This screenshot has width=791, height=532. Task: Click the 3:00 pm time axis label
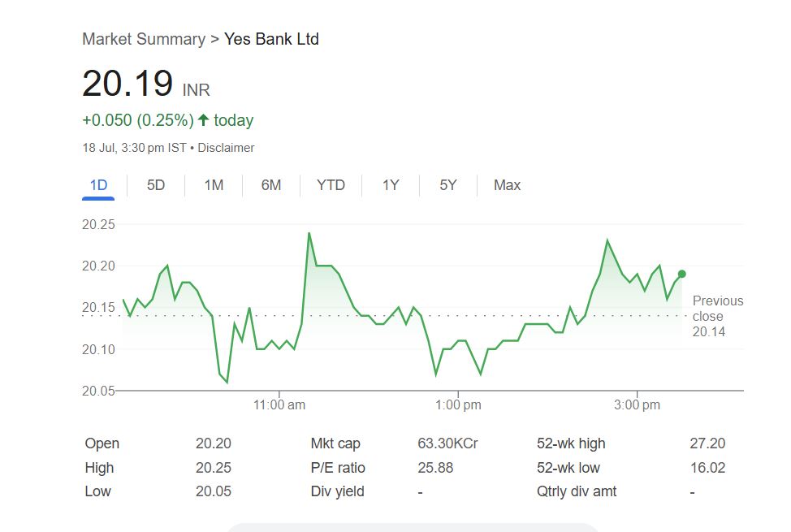click(x=638, y=404)
